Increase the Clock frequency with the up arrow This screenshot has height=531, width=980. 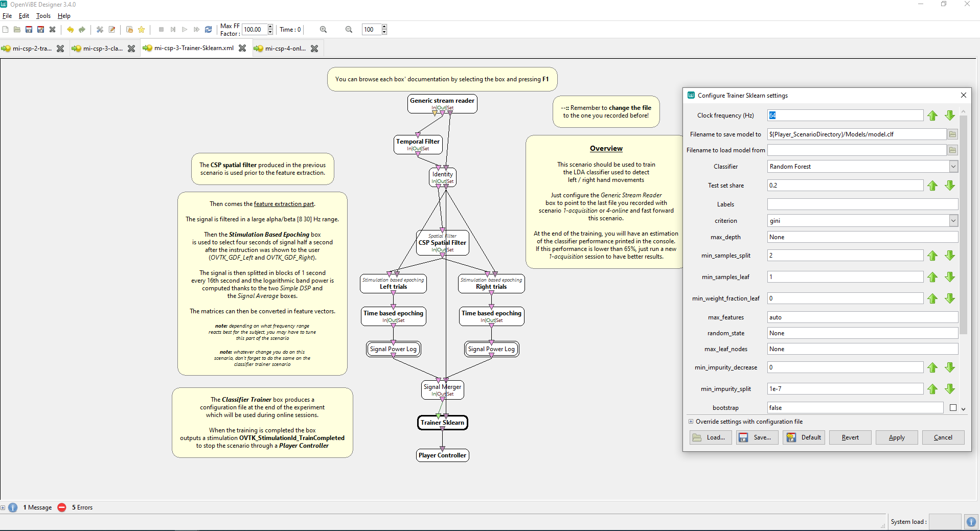(x=932, y=116)
